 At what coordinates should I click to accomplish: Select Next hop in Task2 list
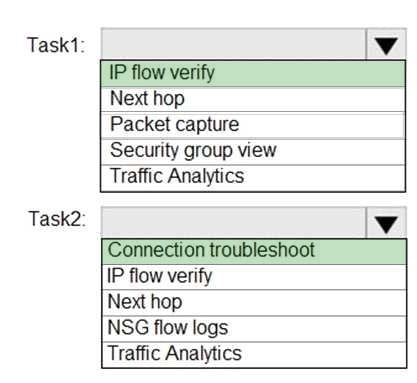point(254,302)
